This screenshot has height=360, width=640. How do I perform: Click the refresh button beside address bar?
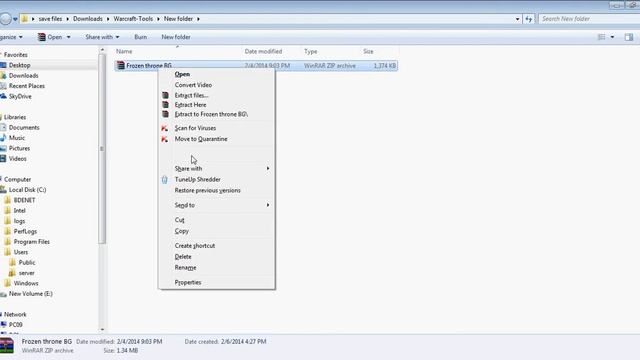pyautogui.click(x=529, y=19)
